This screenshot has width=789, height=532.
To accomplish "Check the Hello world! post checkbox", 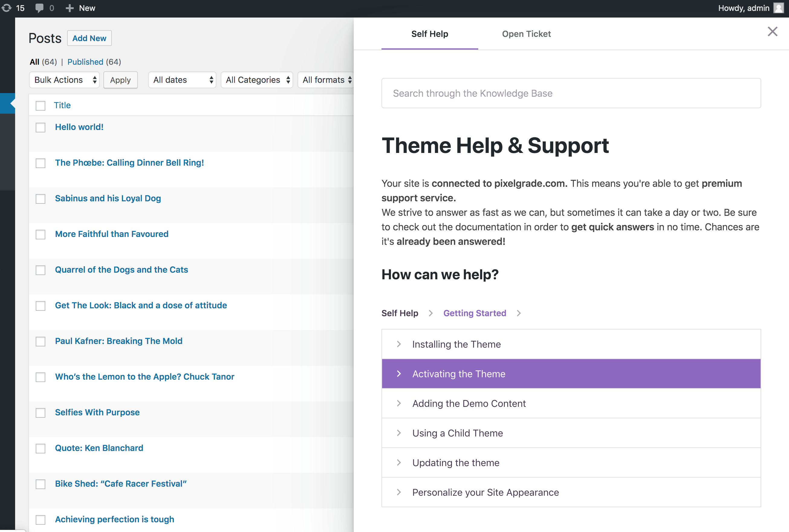I will click(x=41, y=128).
